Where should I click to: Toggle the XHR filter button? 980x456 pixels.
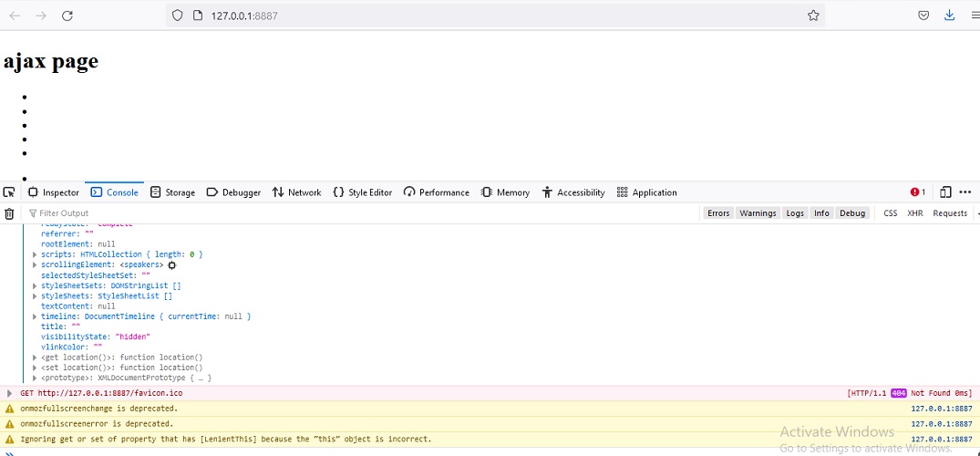point(914,213)
